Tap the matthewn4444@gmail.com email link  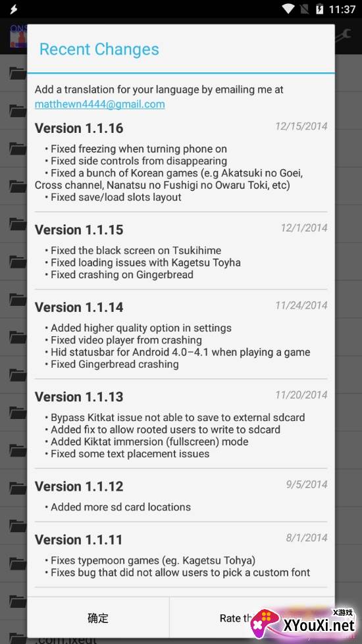[99, 105]
